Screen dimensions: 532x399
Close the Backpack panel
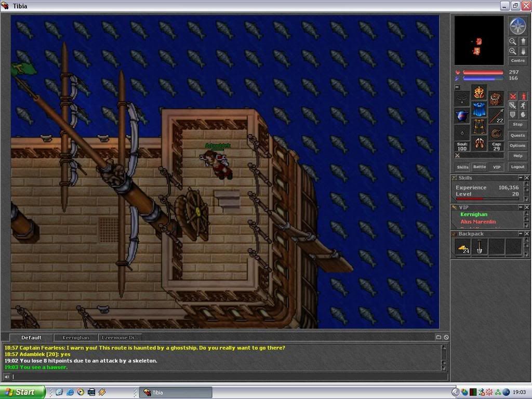click(527, 234)
